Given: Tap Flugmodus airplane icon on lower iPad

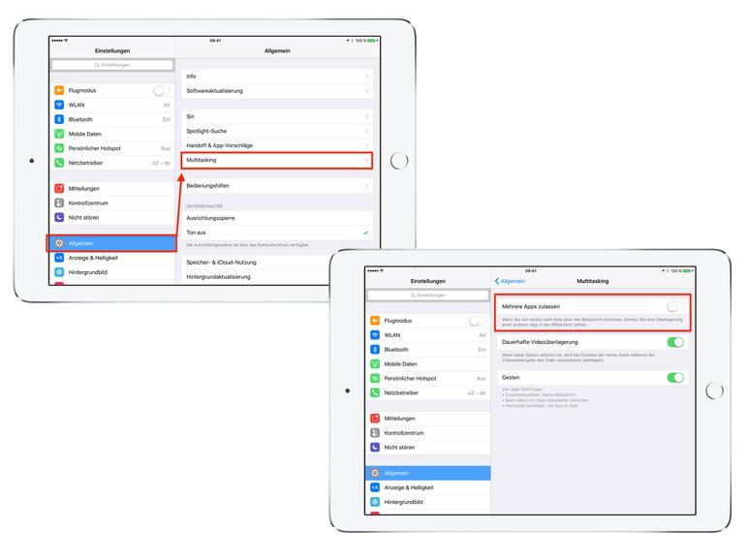Looking at the screenshot, I should [375, 321].
